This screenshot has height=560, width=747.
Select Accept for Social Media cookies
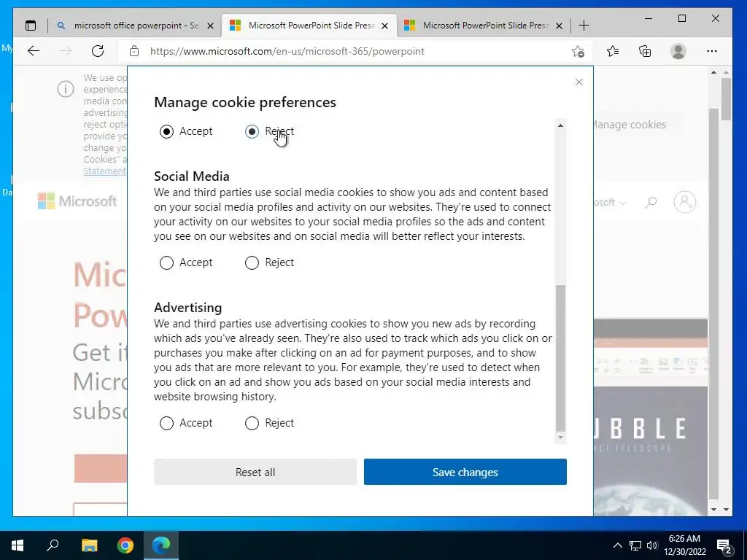tap(167, 262)
